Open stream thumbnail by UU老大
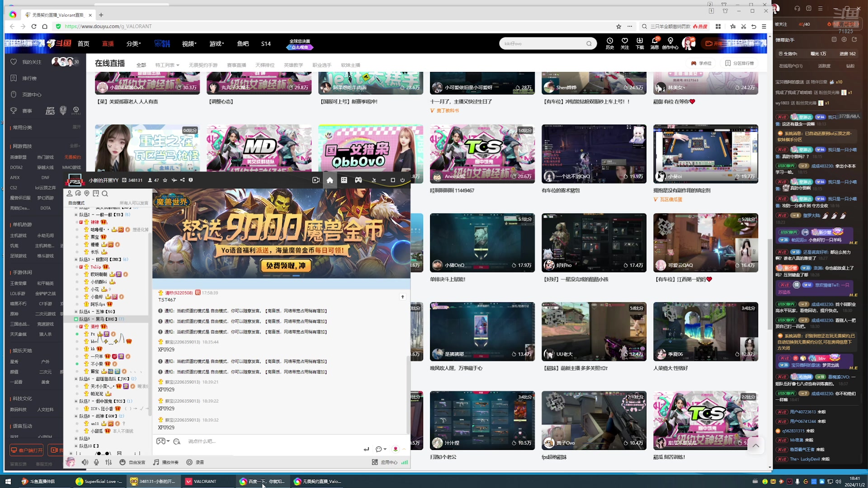The height and width of the screenshot is (488, 868). [594, 331]
